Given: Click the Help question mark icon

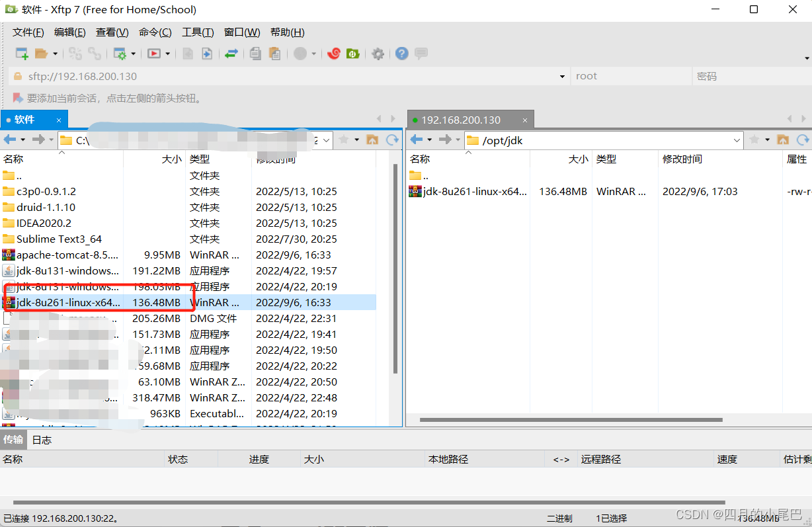Looking at the screenshot, I should point(401,54).
